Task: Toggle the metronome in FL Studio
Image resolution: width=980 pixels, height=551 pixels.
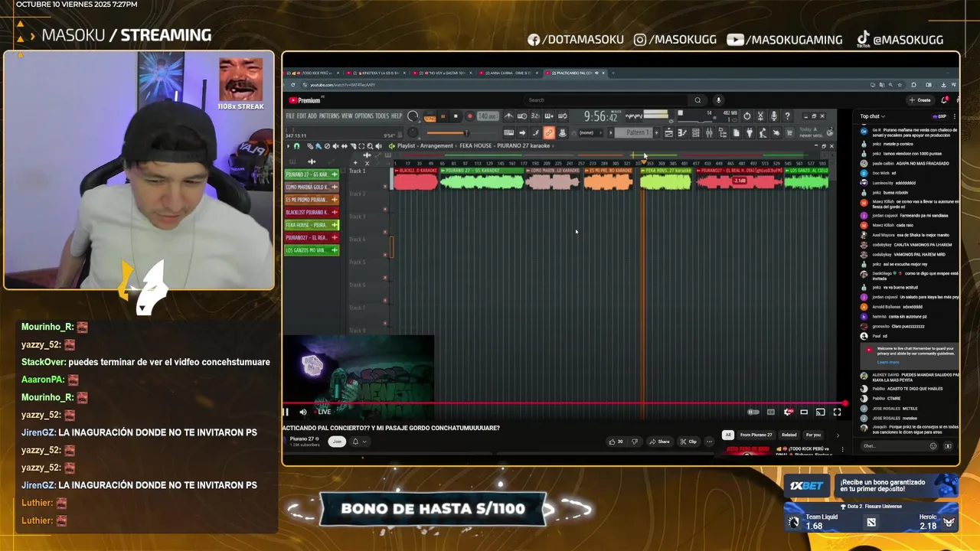Action: 508,116
